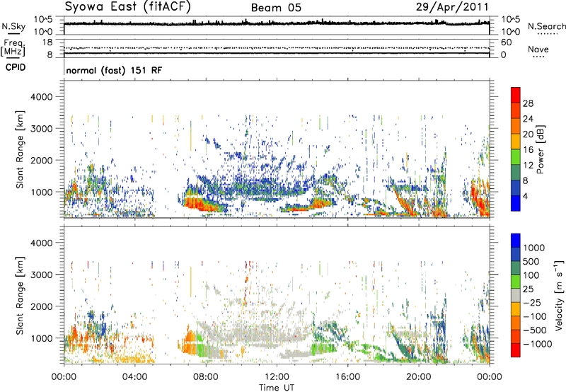This screenshot has height=392, width=566.
Task: Click the '20' label on power colorbar
Action: [528, 134]
